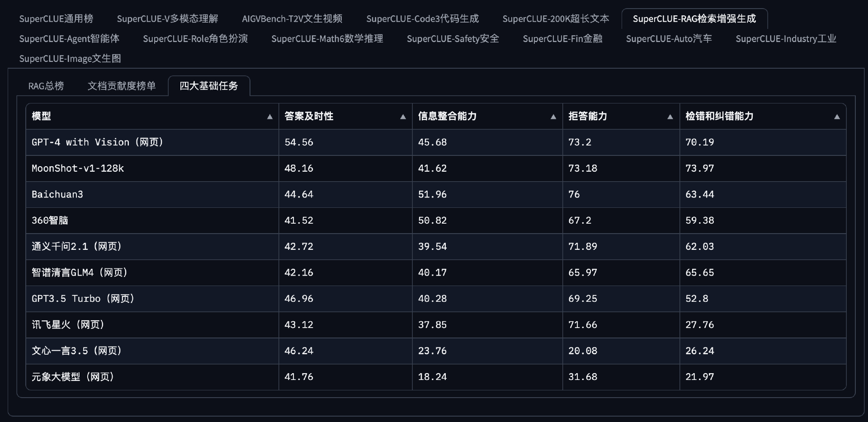Select the Baichuan3 row name cell
Viewport: 868px width, 422px height.
pyautogui.click(x=57, y=194)
